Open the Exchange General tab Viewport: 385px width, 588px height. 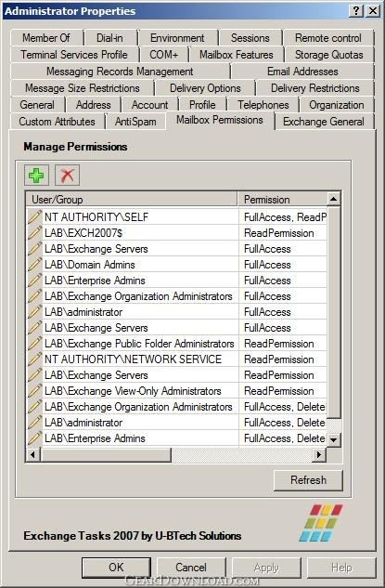[324, 122]
